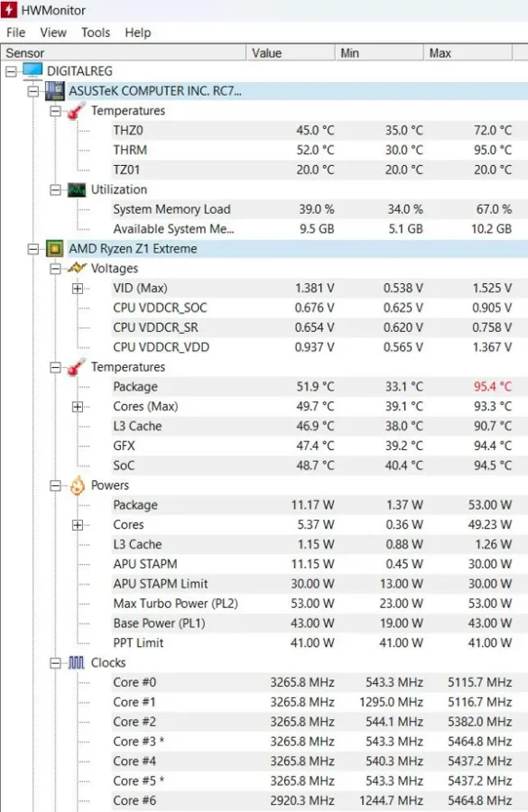Select the Core #2 clock row

320,722
